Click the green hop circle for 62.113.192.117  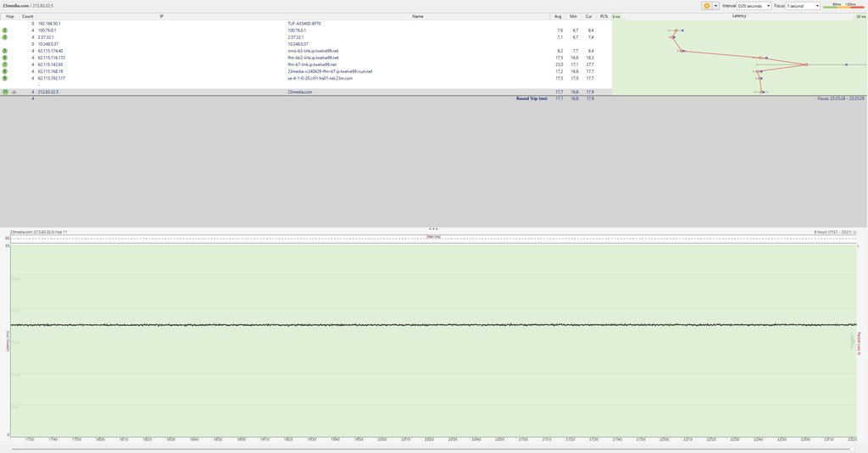pyautogui.click(x=5, y=78)
